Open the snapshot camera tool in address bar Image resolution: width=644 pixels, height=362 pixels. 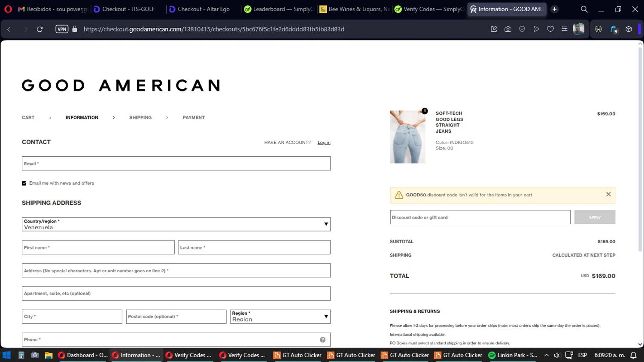508,29
